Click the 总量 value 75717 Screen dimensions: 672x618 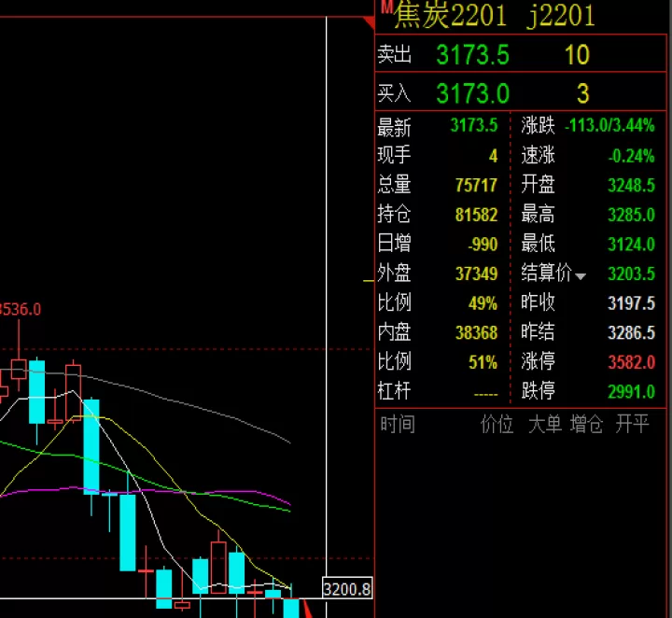[x=476, y=185]
